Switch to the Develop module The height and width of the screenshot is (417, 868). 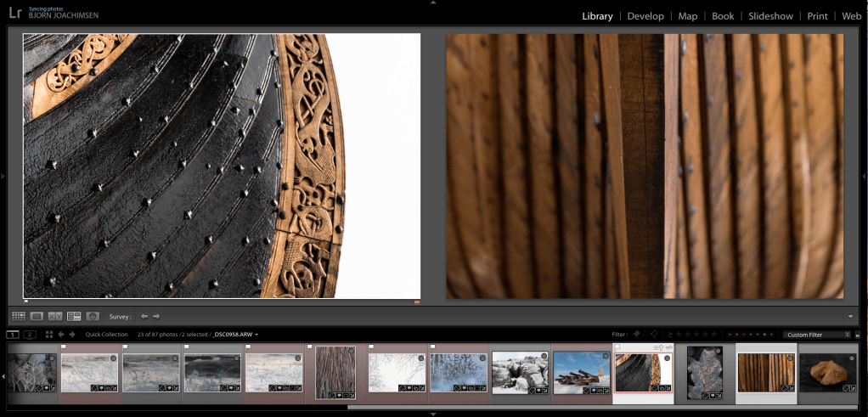tap(645, 16)
